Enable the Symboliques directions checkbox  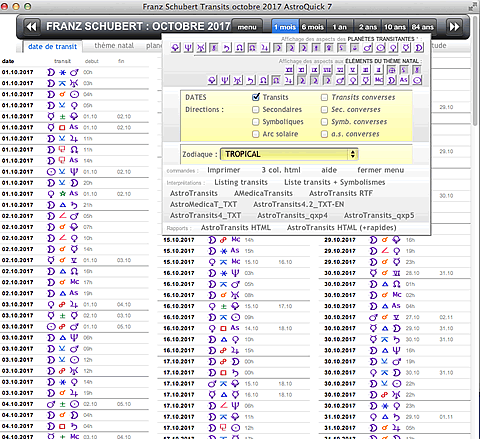(256, 122)
